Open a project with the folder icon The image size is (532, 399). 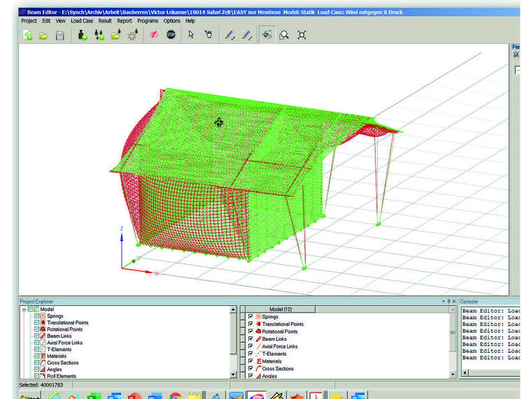click(43, 35)
